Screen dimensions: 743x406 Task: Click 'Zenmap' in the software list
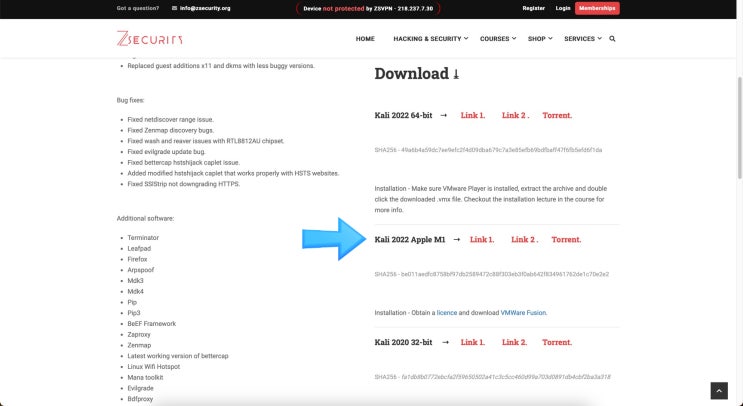tap(139, 345)
